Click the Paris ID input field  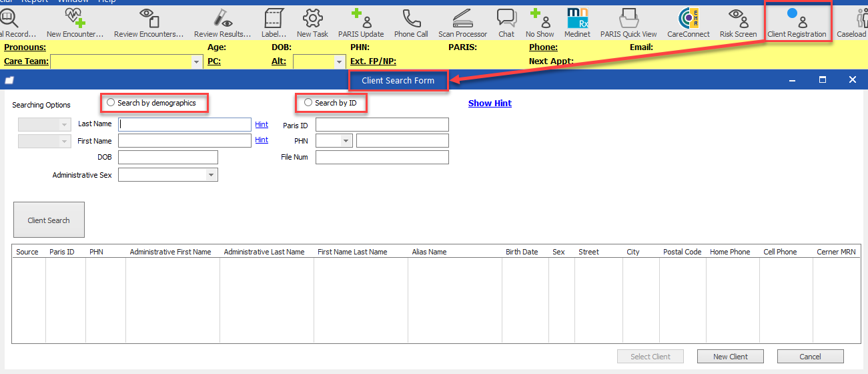click(382, 125)
